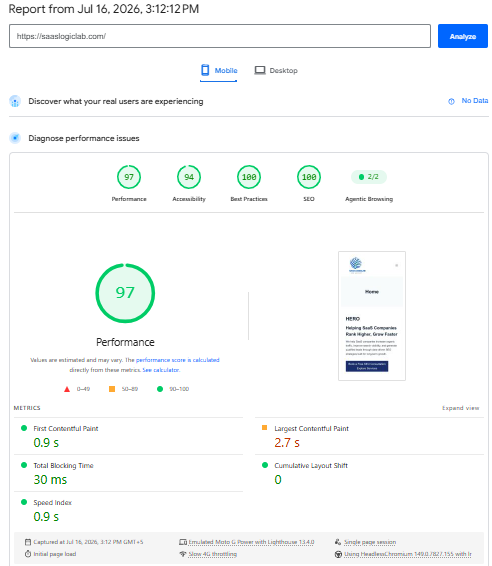This screenshot has height=566, width=492.
Task: Click Single page session text
Action: point(370,542)
